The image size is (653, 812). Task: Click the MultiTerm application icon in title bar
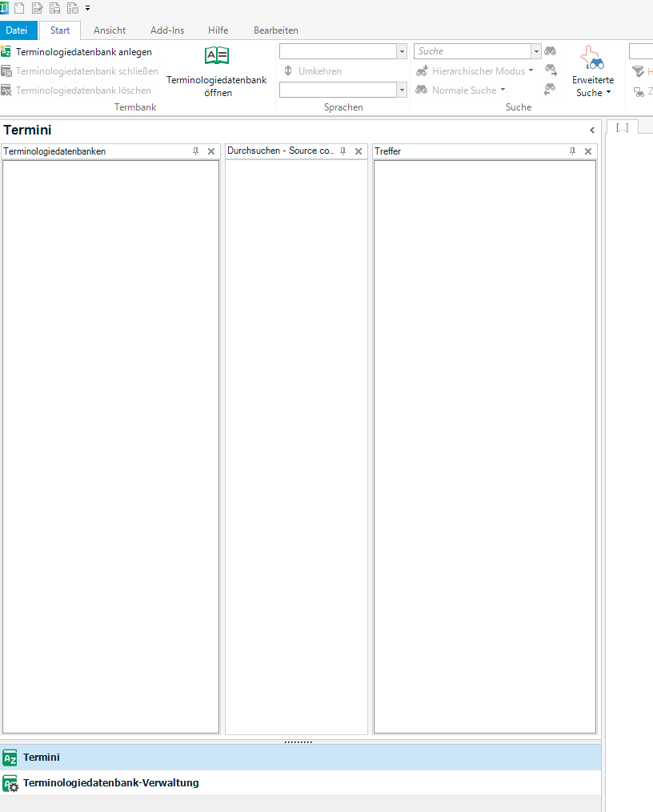(4, 8)
